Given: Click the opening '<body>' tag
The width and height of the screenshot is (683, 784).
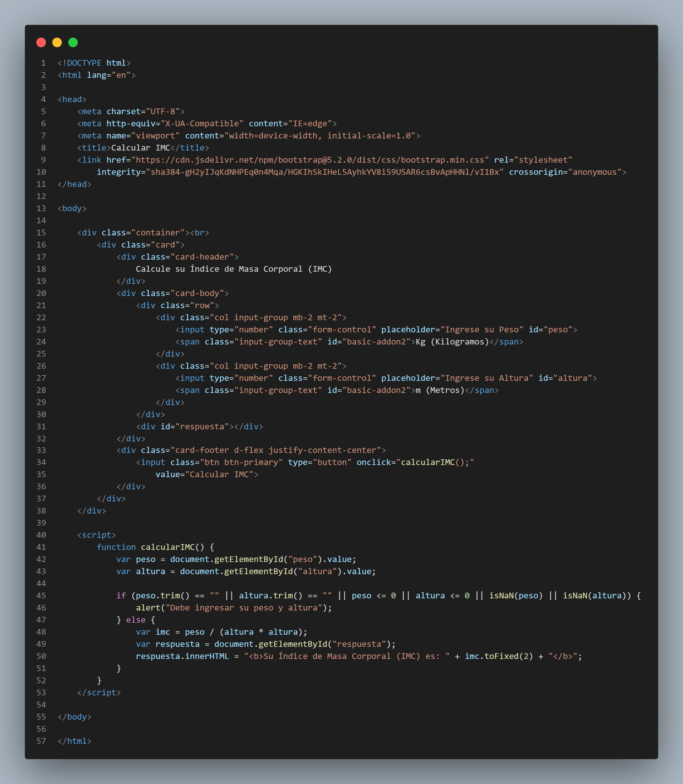Looking at the screenshot, I should (72, 209).
